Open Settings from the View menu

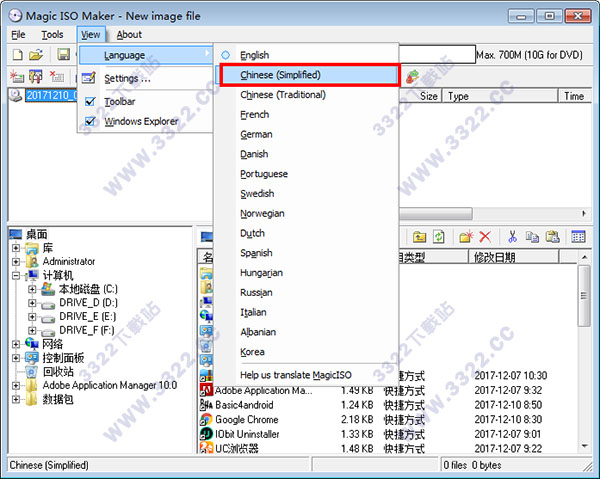[127, 78]
